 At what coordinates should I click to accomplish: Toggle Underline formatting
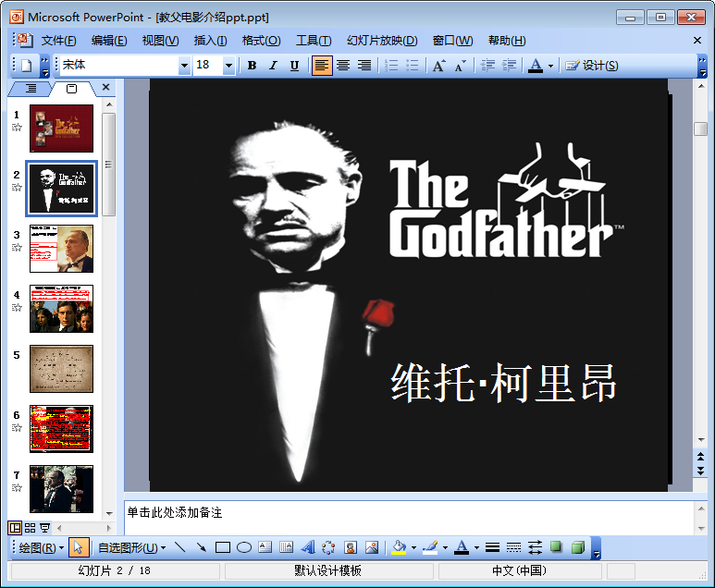click(x=294, y=66)
